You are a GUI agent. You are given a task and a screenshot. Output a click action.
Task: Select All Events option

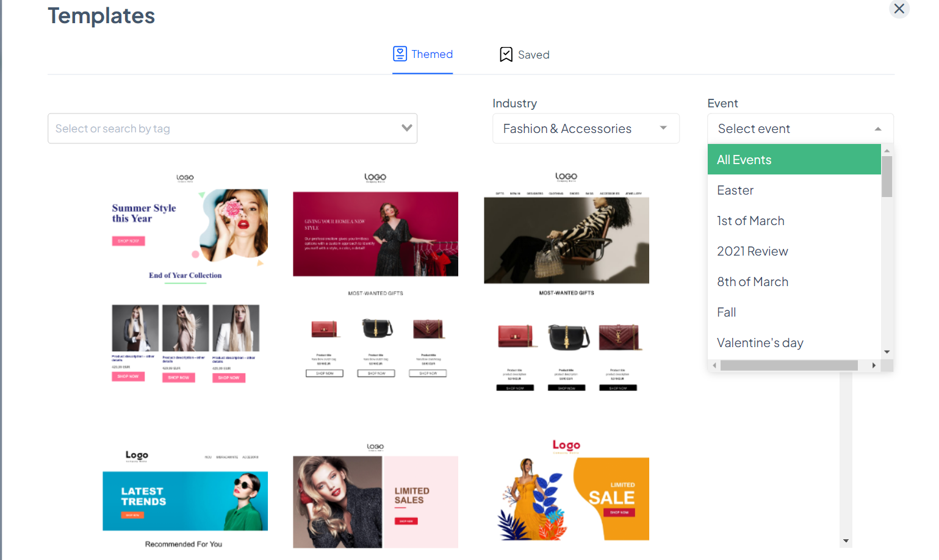(793, 160)
